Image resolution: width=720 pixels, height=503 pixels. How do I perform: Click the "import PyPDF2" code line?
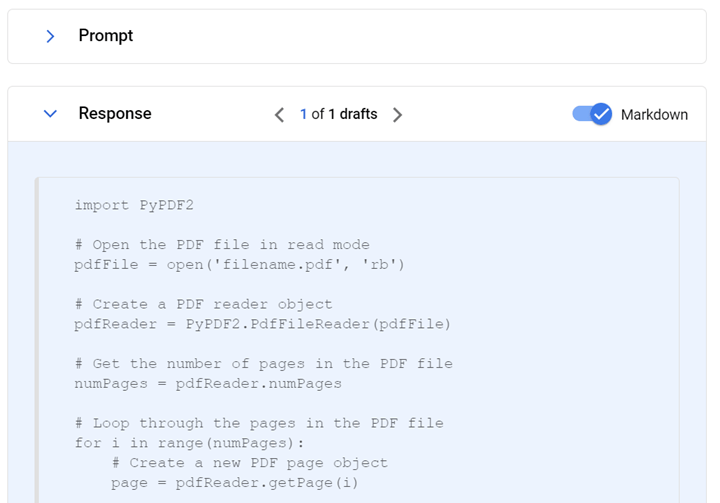point(134,205)
